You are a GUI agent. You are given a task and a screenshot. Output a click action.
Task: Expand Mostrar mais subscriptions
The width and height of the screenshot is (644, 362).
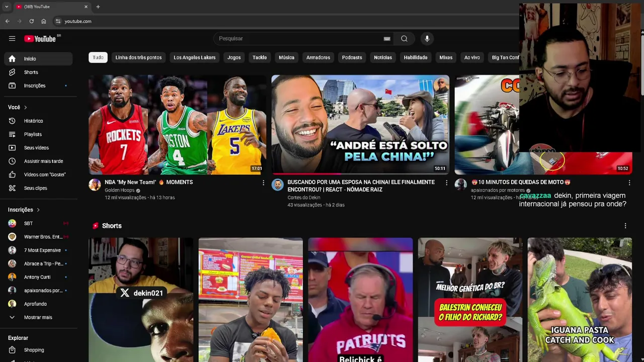38,317
